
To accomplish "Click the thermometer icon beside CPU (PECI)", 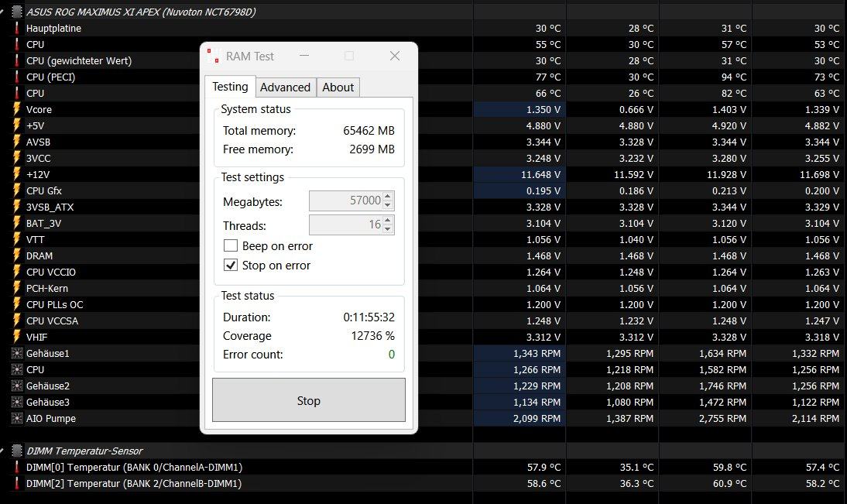I will pyautogui.click(x=17, y=77).
